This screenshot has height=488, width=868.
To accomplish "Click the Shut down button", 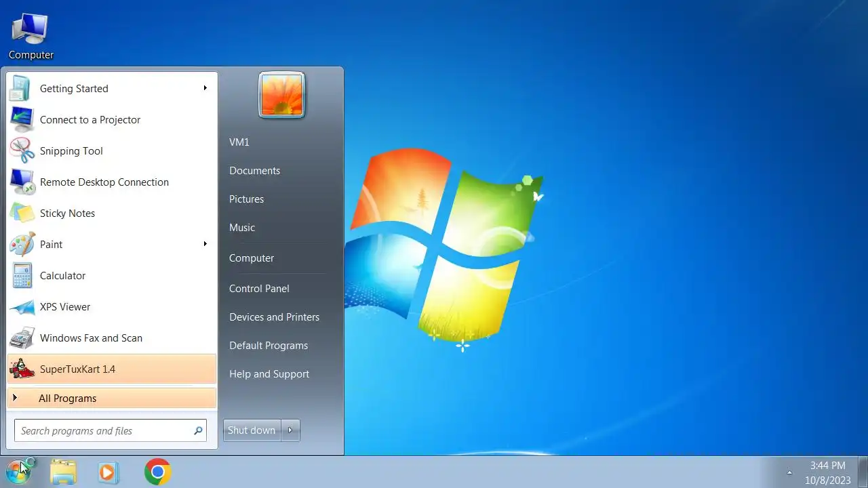I will pyautogui.click(x=252, y=430).
